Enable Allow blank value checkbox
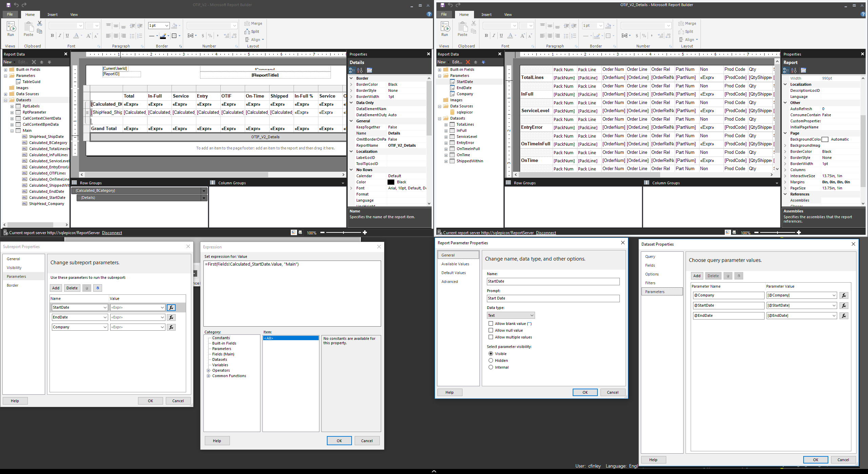 (491, 324)
